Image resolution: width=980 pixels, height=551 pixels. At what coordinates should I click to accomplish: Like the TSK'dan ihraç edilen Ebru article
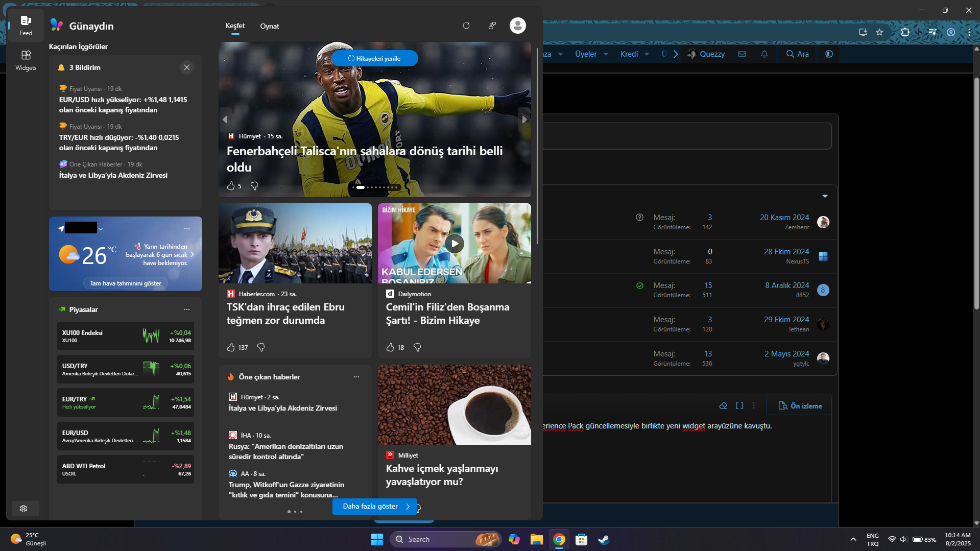click(231, 347)
